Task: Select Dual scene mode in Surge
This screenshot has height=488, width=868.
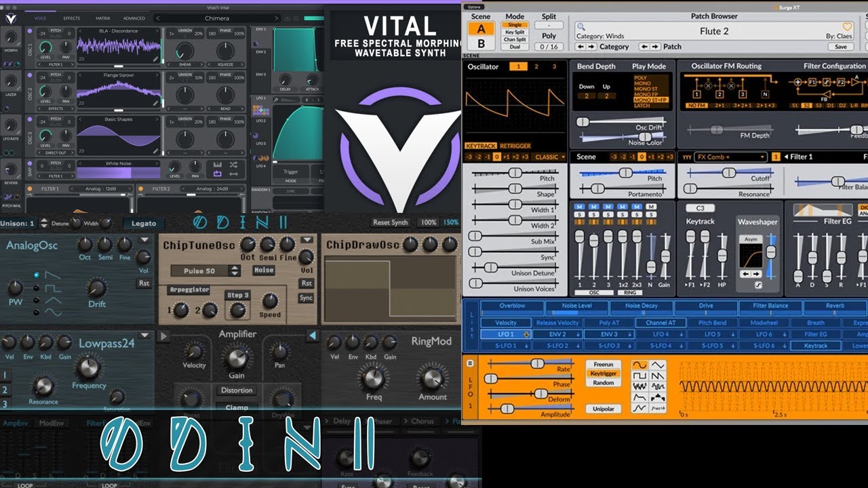Action: pyautogui.click(x=515, y=47)
